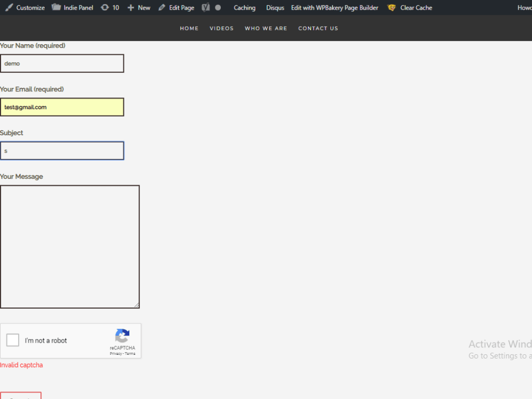Click the Customize link text

point(30,7)
